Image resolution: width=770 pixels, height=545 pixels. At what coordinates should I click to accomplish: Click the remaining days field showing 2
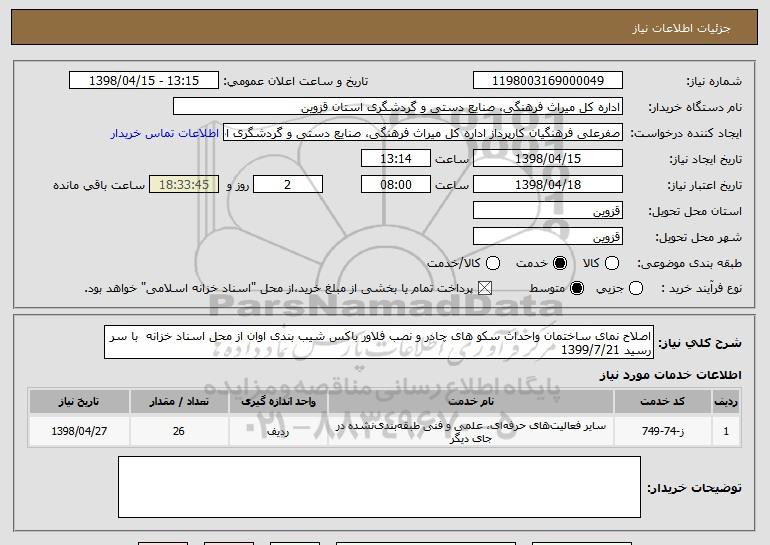[x=288, y=185]
